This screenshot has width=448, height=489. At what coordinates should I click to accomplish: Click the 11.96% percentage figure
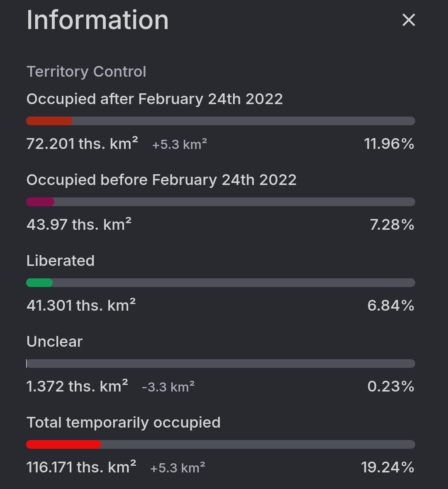point(389,144)
